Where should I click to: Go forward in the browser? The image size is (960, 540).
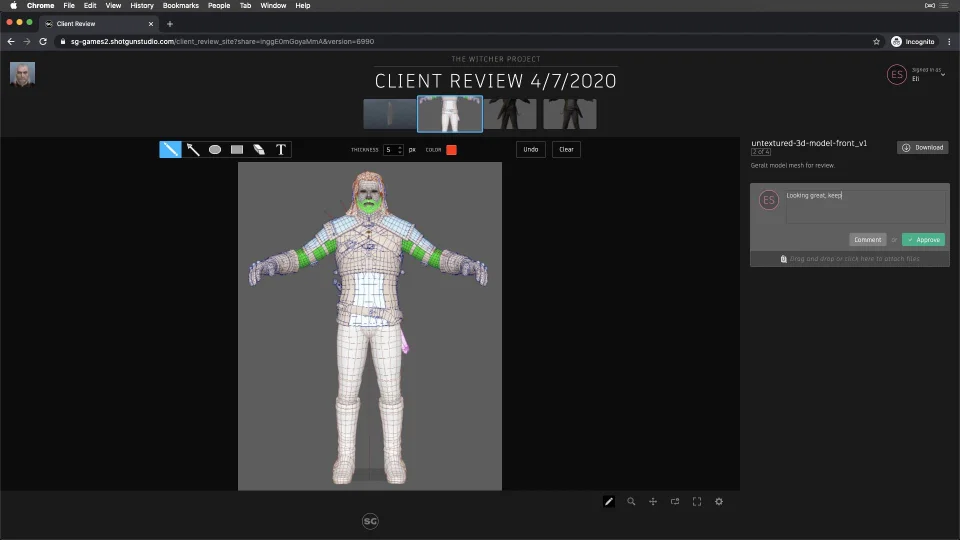(26, 42)
